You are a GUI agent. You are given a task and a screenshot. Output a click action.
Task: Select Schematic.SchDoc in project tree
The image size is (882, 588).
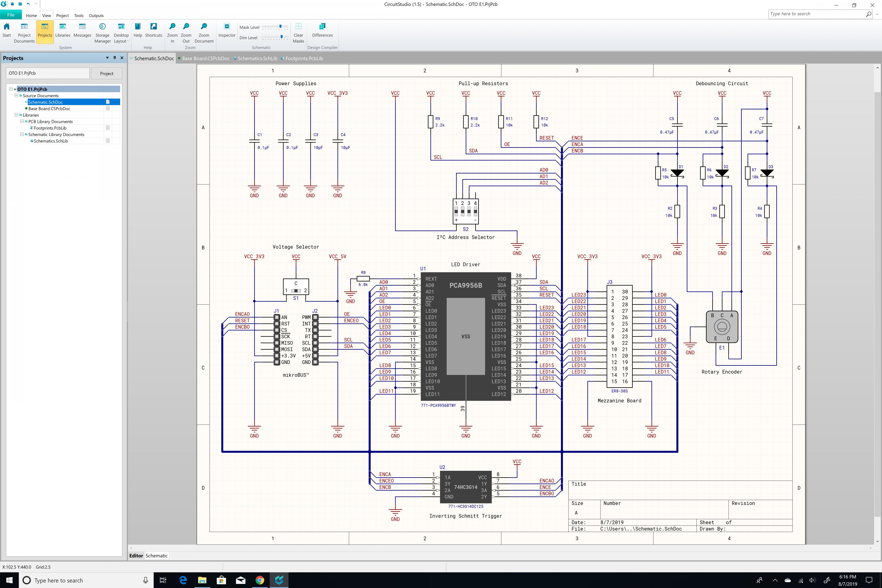[x=45, y=102]
